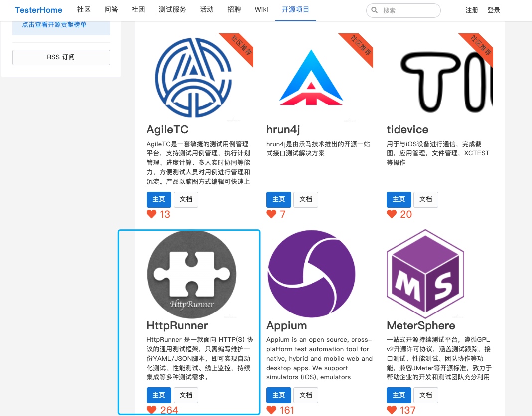Image resolution: width=532 pixels, height=416 pixels.
Task: Click the magnifier search icon
Action: pyautogui.click(x=374, y=10)
